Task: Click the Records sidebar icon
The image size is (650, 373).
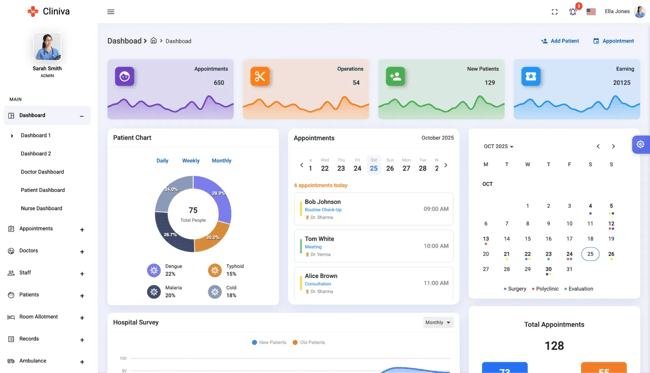Action: click(11, 339)
